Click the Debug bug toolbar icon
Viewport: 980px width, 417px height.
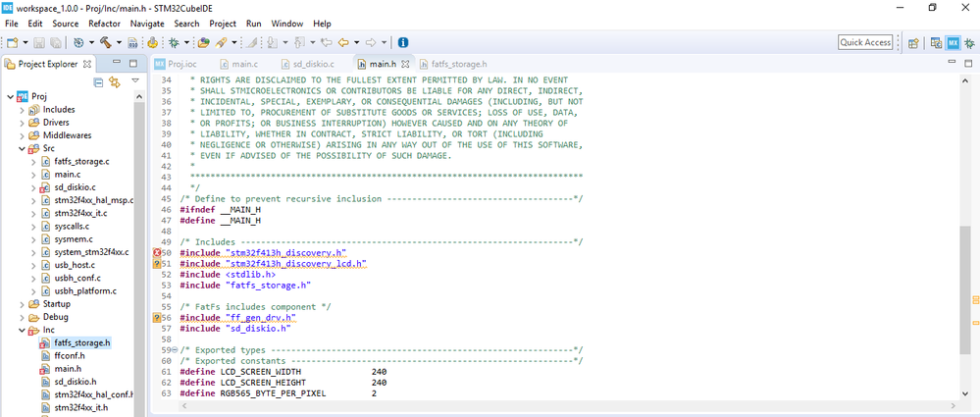coord(173,42)
